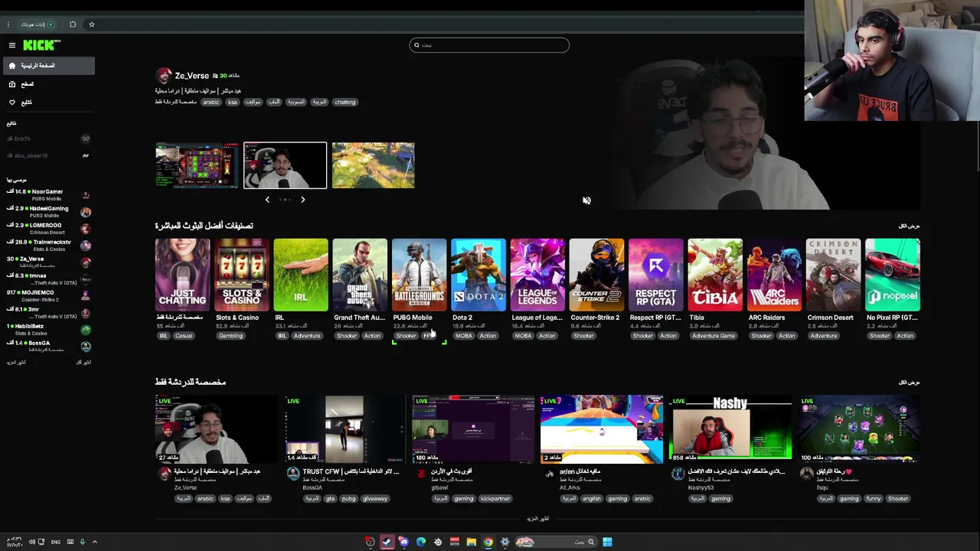Open the IRL category card
The image size is (980, 551).
point(301,275)
